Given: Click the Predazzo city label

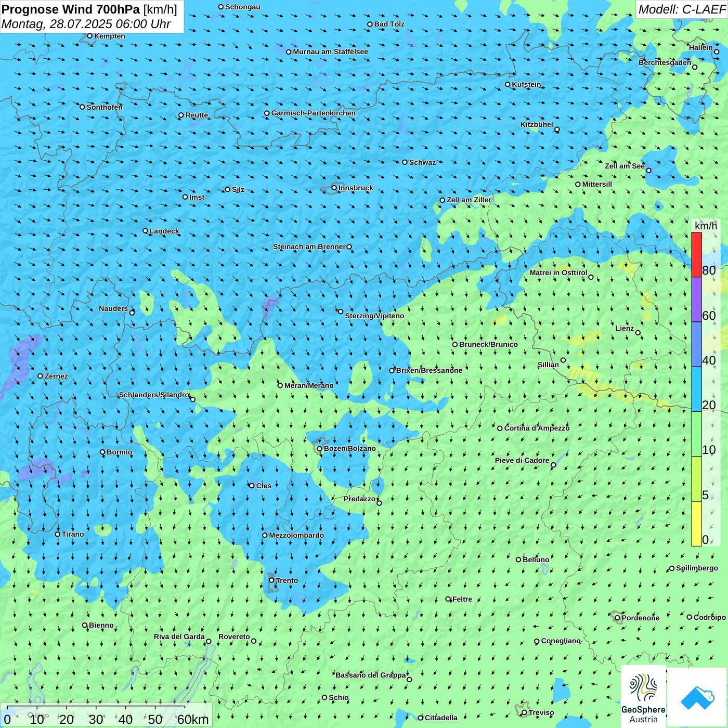Looking at the screenshot, I should (359, 499).
